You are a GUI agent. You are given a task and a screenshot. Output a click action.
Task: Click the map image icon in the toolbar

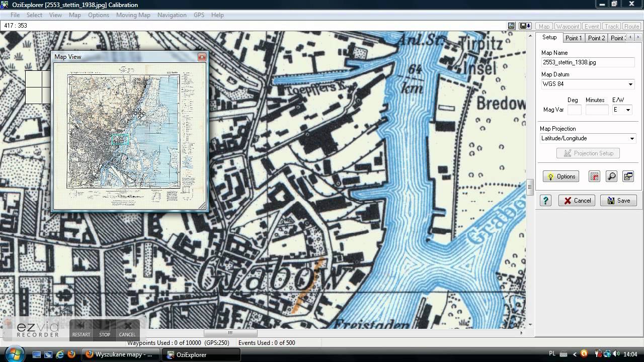click(x=511, y=26)
